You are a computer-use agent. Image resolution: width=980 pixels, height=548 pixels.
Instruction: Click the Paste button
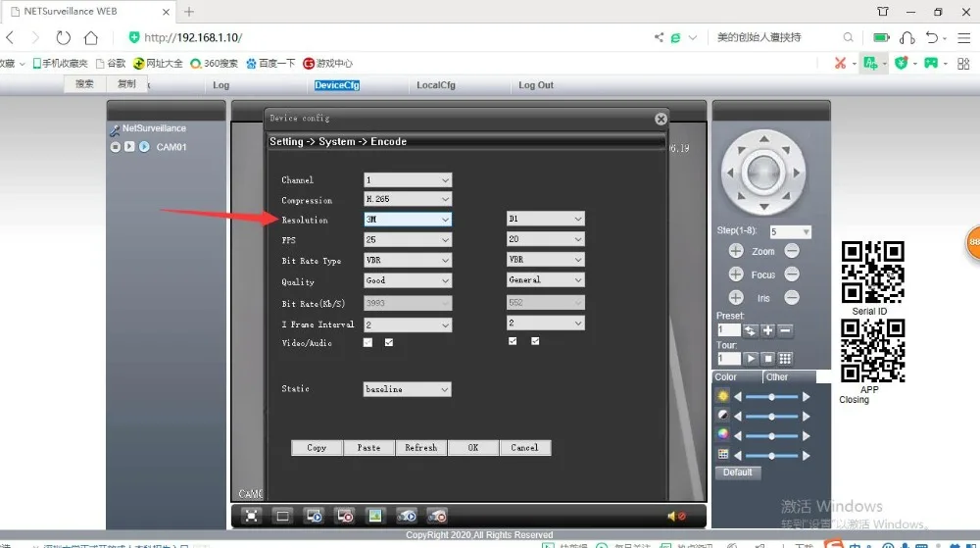pyautogui.click(x=368, y=448)
